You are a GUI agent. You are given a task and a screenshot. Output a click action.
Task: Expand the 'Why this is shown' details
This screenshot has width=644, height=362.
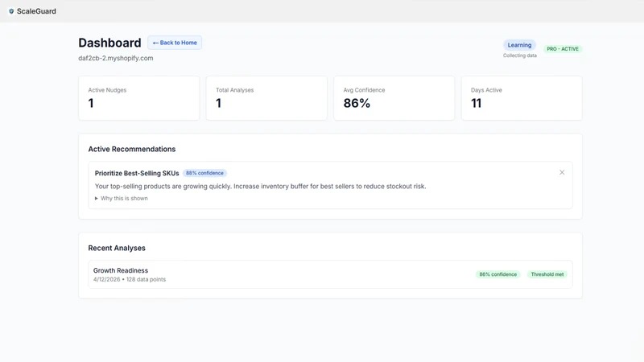pyautogui.click(x=122, y=198)
